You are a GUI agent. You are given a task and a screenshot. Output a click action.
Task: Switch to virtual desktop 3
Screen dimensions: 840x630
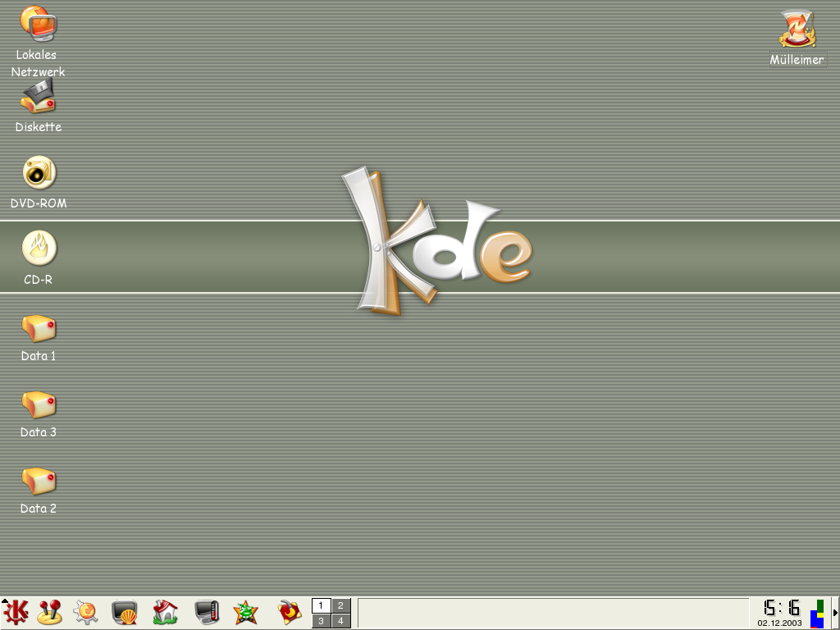(x=321, y=621)
